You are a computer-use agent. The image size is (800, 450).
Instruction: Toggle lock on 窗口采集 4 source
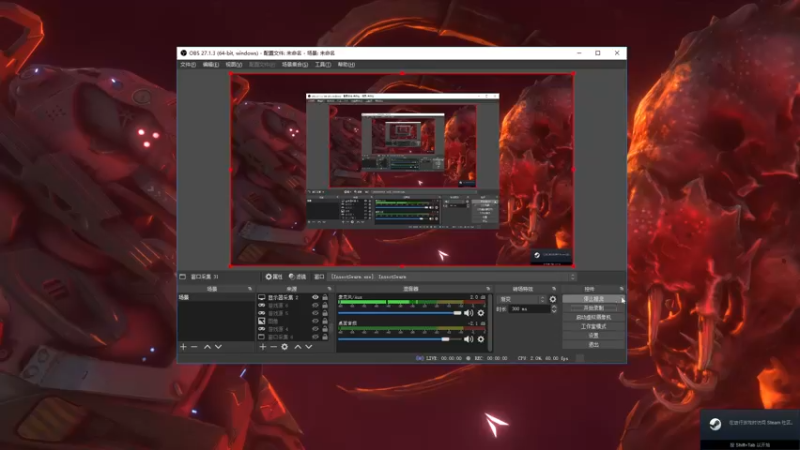pos(325,337)
